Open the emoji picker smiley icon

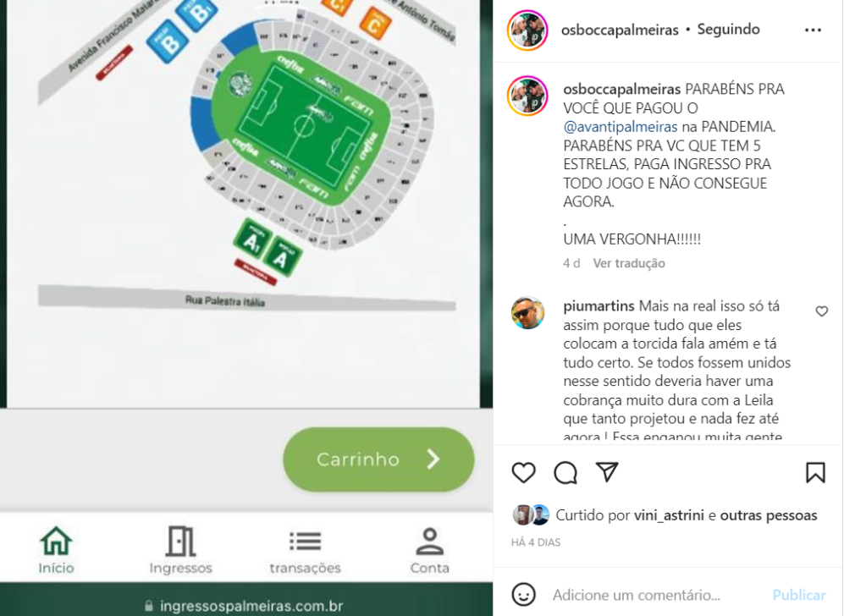pos(523,595)
